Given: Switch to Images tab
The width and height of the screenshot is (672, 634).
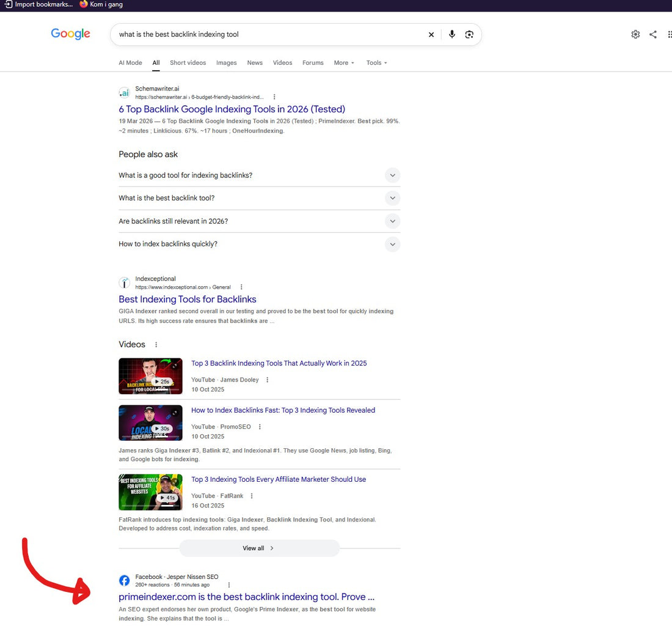Looking at the screenshot, I should [226, 62].
